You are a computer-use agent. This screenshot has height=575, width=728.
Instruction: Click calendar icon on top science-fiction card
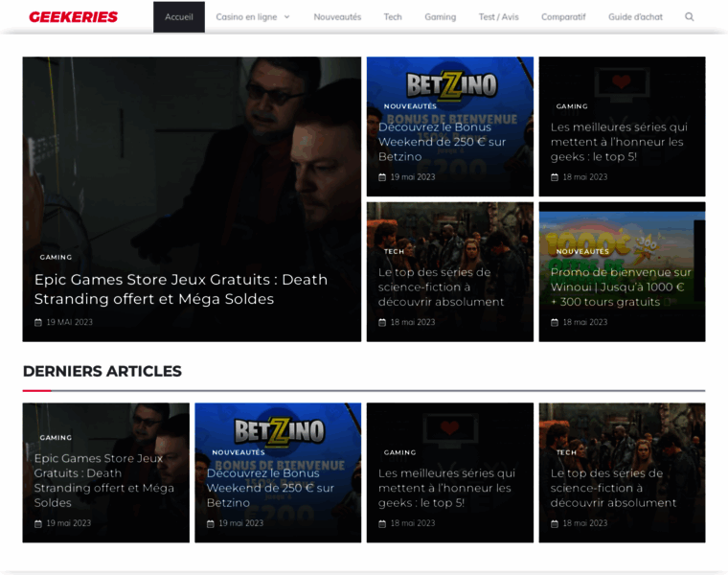[x=382, y=322]
